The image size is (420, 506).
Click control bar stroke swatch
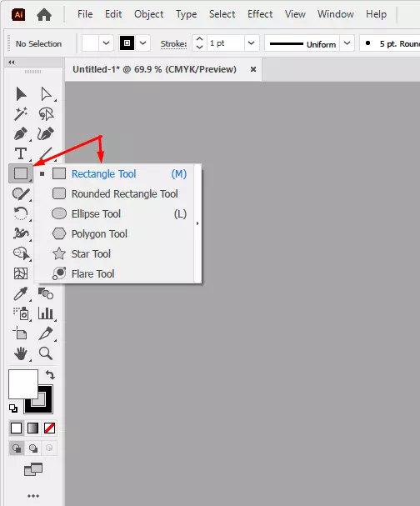tap(127, 43)
